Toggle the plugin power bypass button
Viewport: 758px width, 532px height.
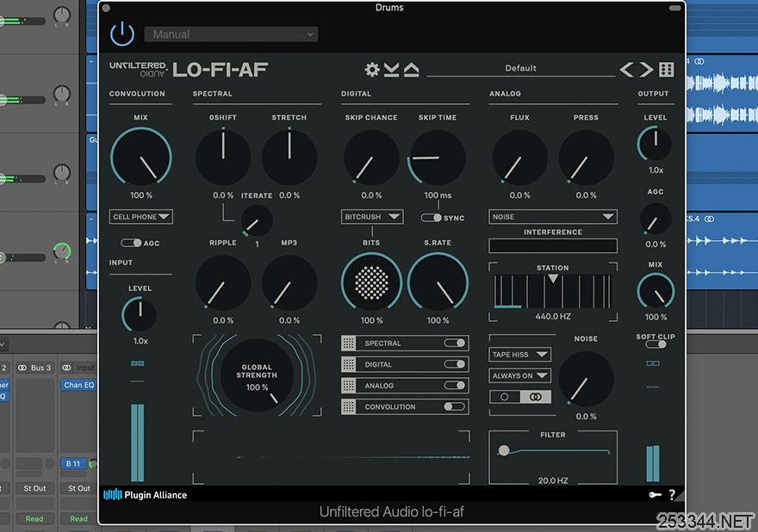121,34
